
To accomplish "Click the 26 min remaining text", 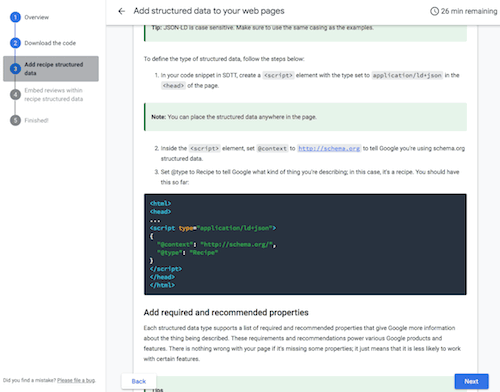I will (x=469, y=11).
